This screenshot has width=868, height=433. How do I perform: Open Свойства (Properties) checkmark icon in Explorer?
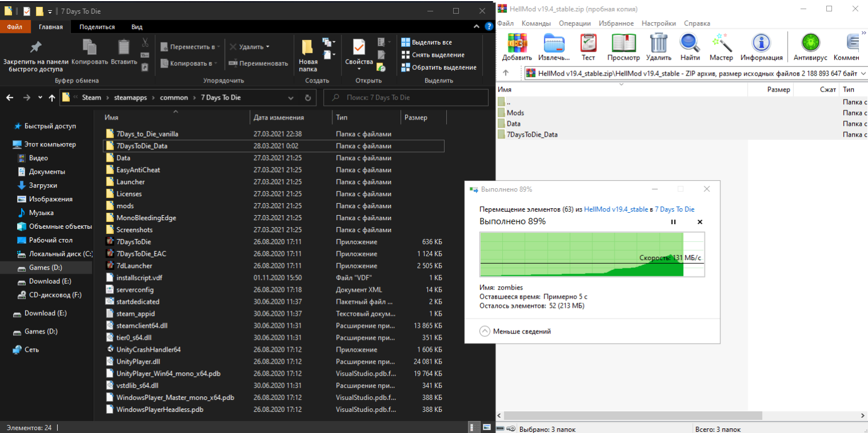[359, 47]
